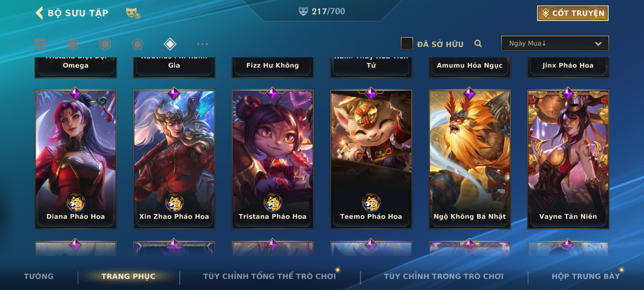Open the Hộp Trưng Bày tab

coord(586,276)
